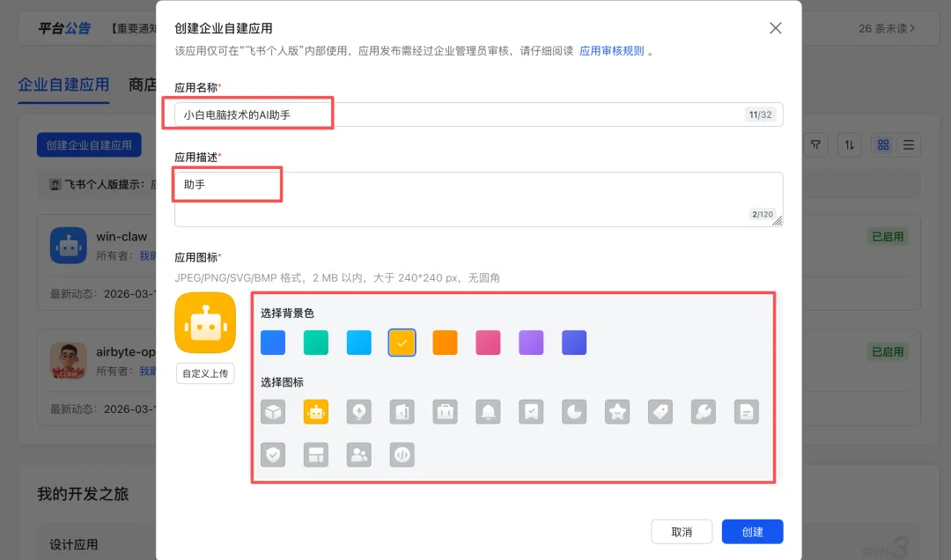This screenshot has height=560, width=951.
Task: Choose the blue background color
Action: point(273,343)
